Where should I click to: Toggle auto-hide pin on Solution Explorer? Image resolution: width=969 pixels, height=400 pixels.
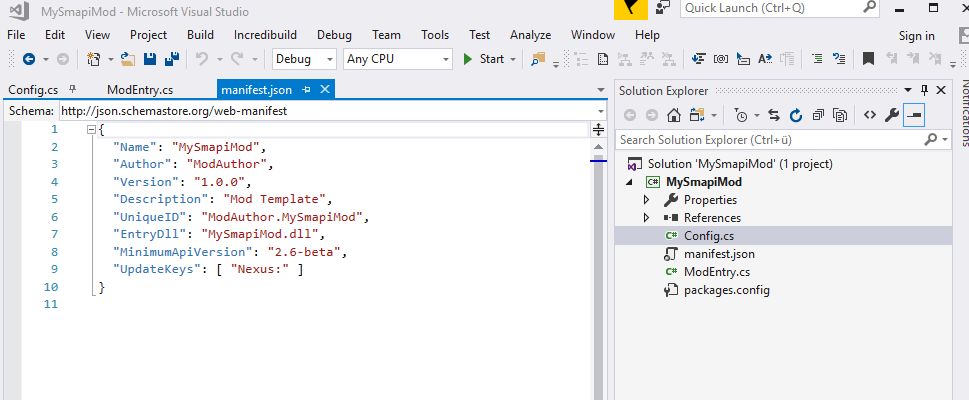pos(925,90)
